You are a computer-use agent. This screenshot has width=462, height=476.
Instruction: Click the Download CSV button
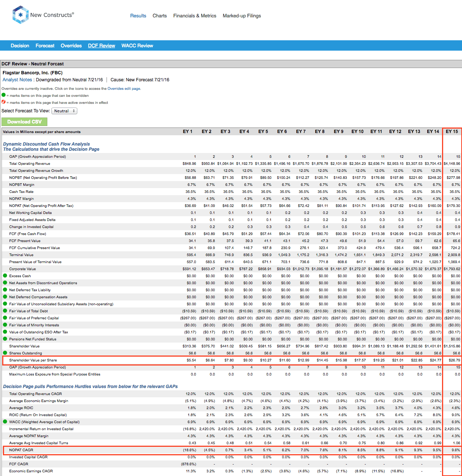coord(24,122)
